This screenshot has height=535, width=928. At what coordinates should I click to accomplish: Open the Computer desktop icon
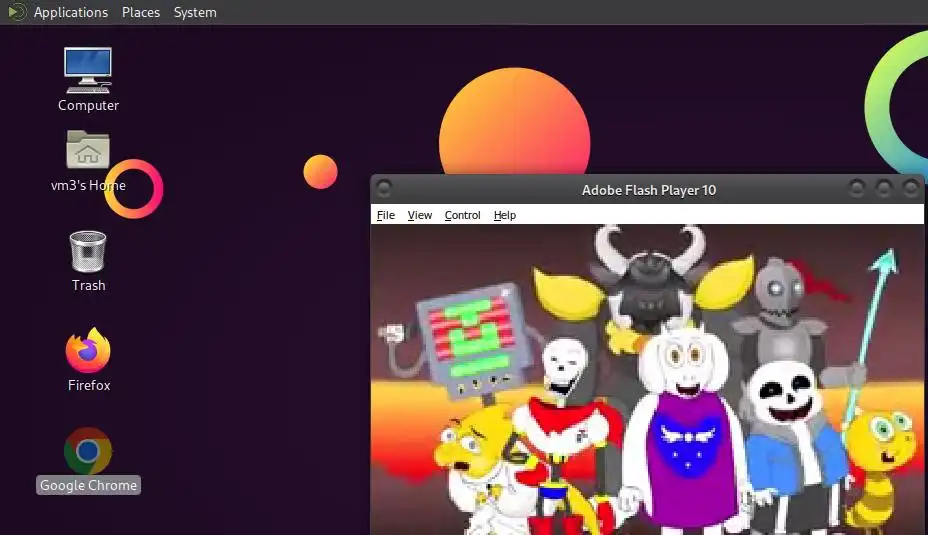point(88,70)
